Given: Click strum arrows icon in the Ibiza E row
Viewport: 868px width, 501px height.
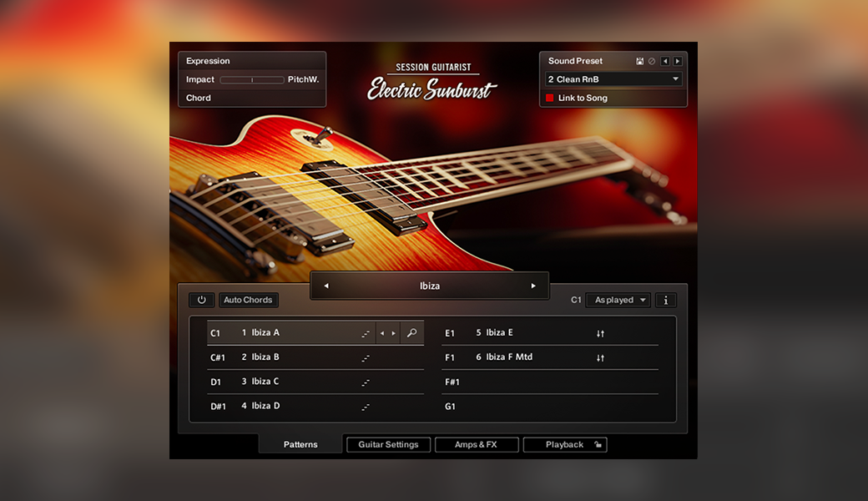Looking at the screenshot, I should pyautogui.click(x=600, y=333).
